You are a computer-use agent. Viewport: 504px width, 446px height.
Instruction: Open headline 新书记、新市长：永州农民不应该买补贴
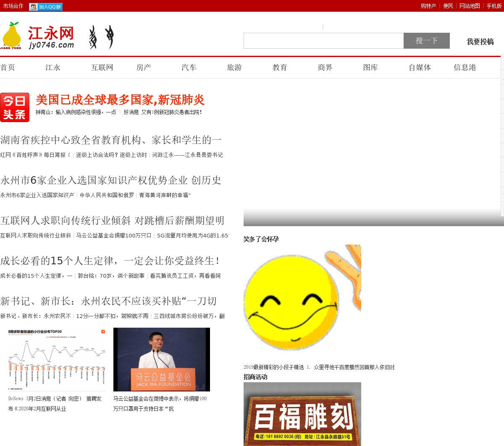click(108, 301)
